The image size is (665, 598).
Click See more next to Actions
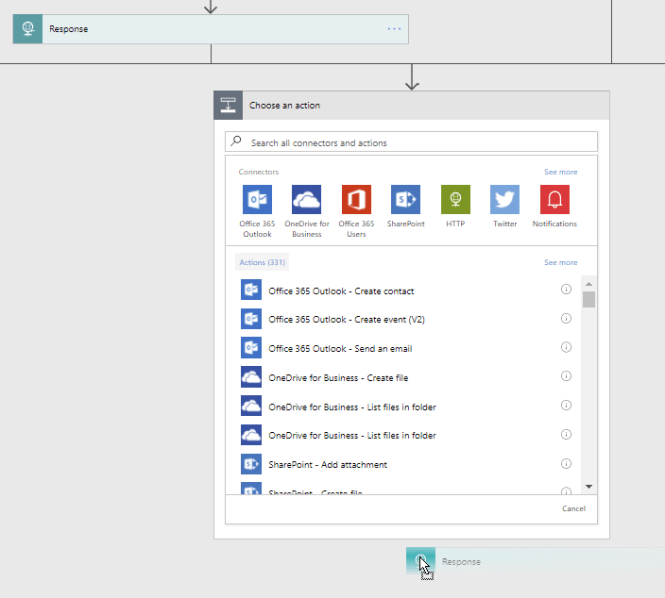click(561, 263)
